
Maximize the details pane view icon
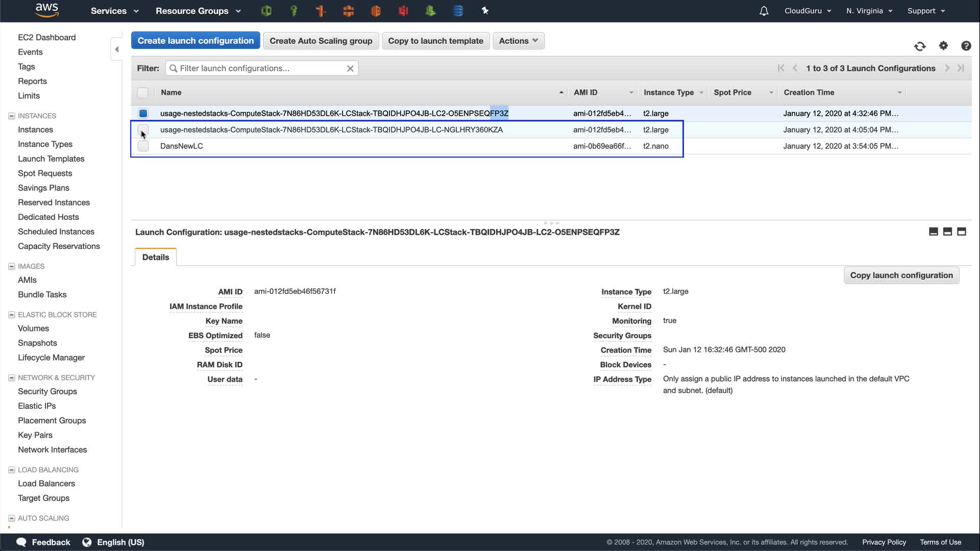(x=962, y=232)
